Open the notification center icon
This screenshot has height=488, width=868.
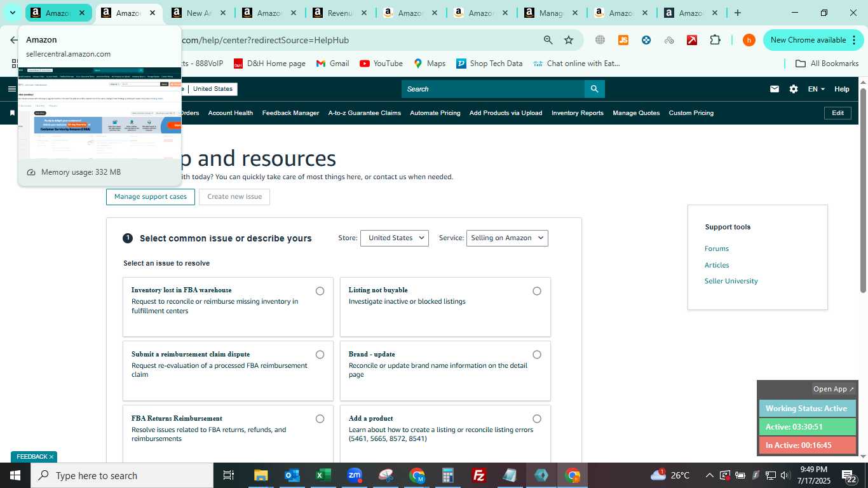click(850, 475)
